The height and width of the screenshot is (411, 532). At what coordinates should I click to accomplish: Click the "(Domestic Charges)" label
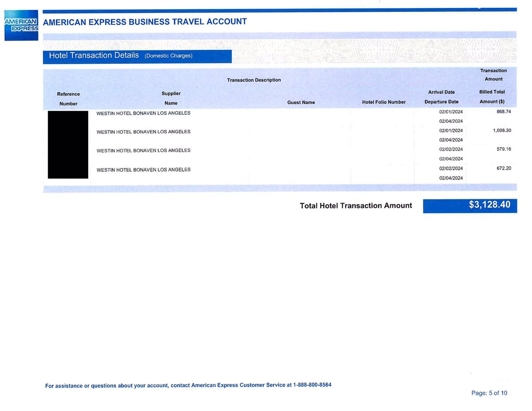(168, 56)
